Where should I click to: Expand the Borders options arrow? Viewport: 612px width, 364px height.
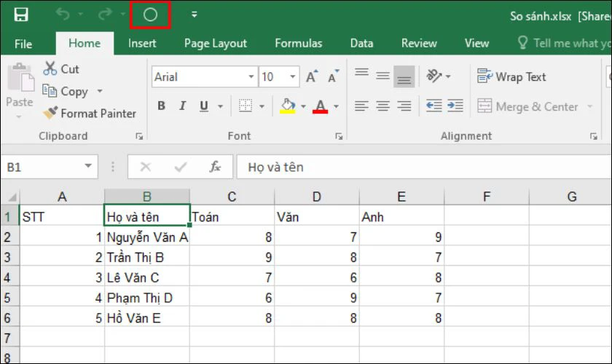(x=262, y=106)
